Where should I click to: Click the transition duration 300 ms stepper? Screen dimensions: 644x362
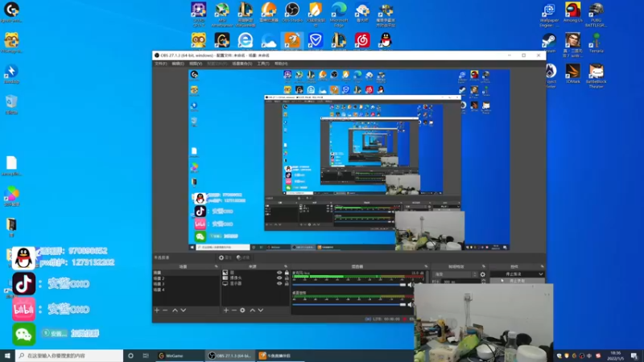point(483,282)
